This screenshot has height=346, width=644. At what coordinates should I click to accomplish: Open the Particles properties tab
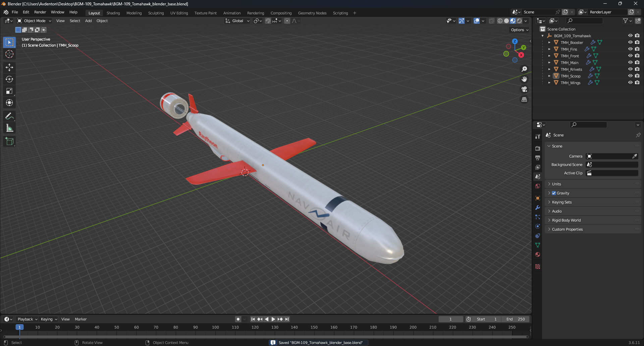538,217
